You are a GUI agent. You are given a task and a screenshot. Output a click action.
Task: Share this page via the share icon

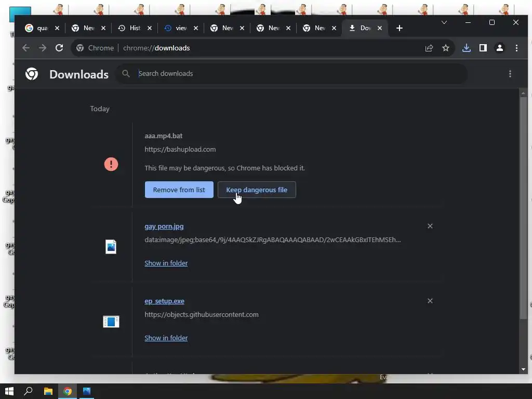(x=429, y=48)
